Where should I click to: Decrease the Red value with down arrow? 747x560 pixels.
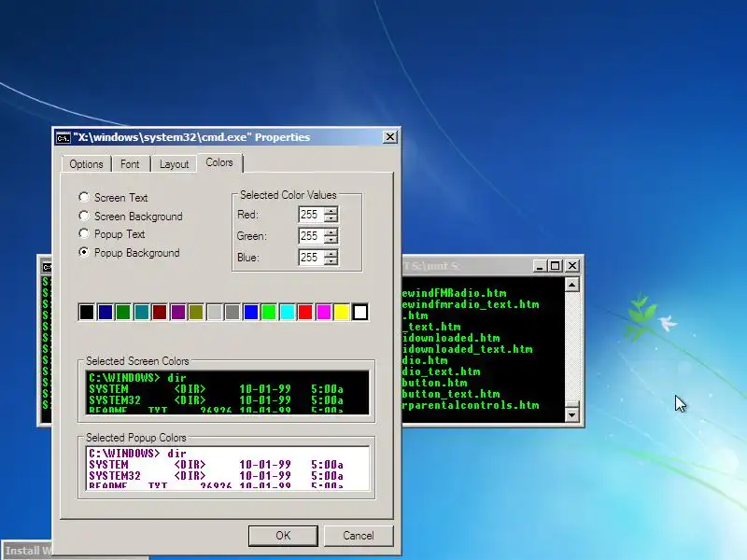click(x=331, y=218)
